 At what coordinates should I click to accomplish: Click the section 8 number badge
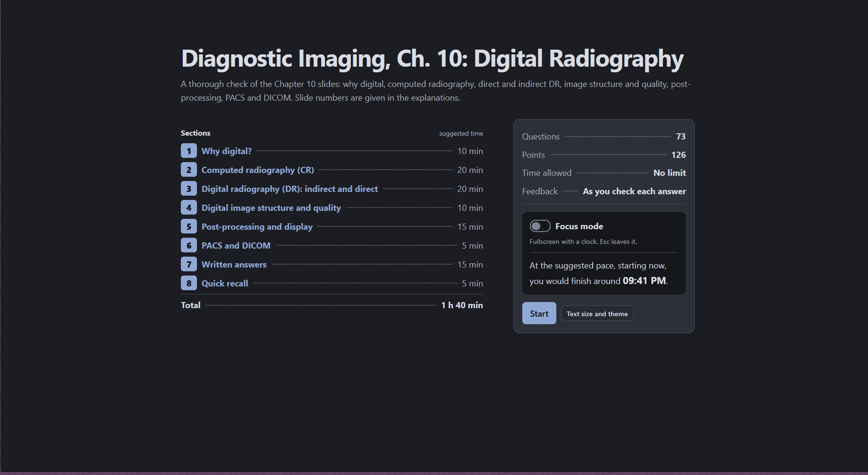(x=189, y=283)
